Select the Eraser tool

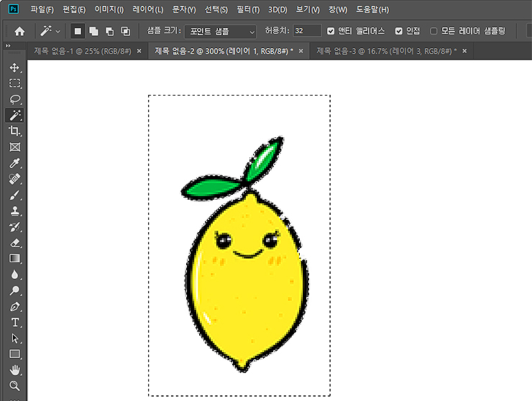(14, 243)
